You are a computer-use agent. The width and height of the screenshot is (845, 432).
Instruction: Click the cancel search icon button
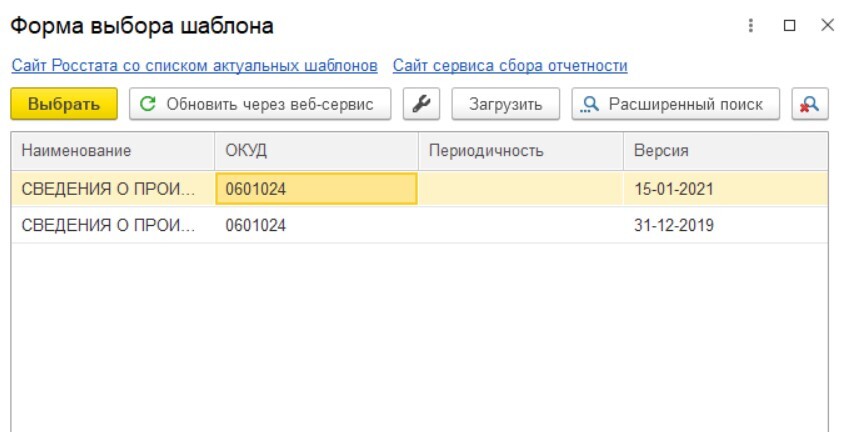[x=809, y=104]
